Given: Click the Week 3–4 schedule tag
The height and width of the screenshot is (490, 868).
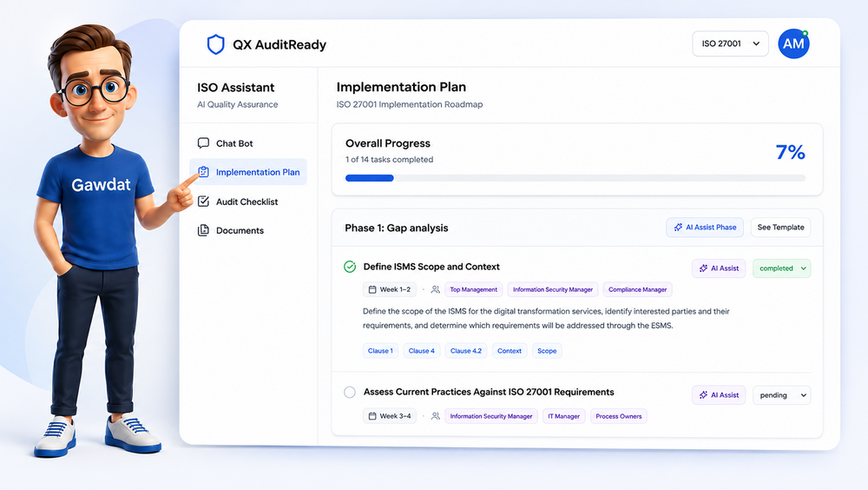Looking at the screenshot, I should click(390, 416).
